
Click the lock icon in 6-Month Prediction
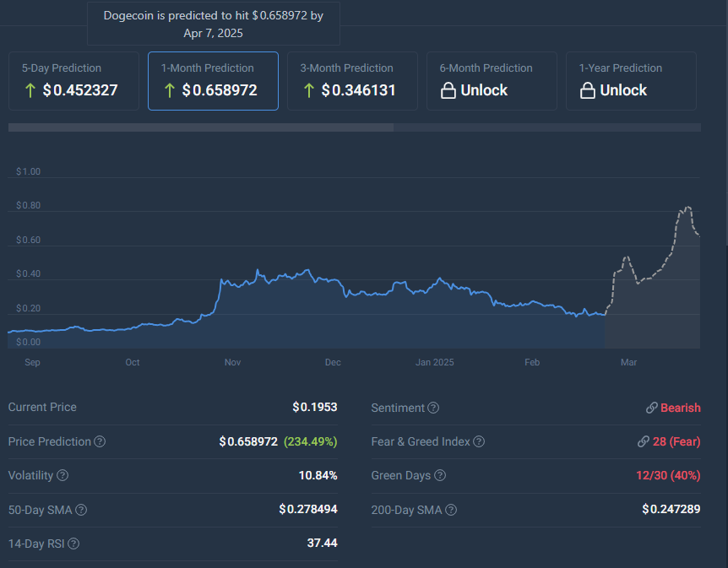coord(448,90)
